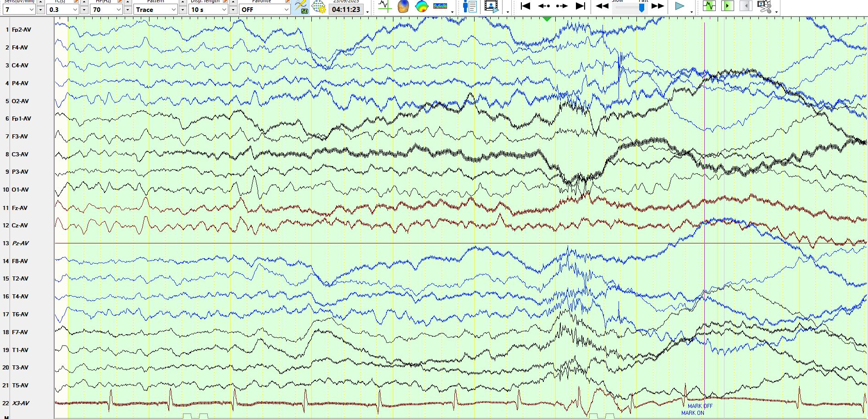Toggle the green waveform display button
This screenshot has width=868, height=419.
pyautogui.click(x=709, y=6)
